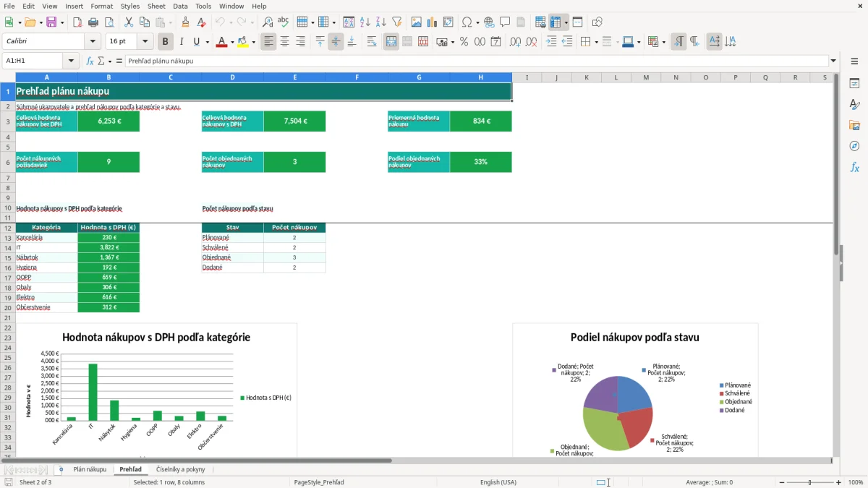Toggle Align Left

pos(269,42)
